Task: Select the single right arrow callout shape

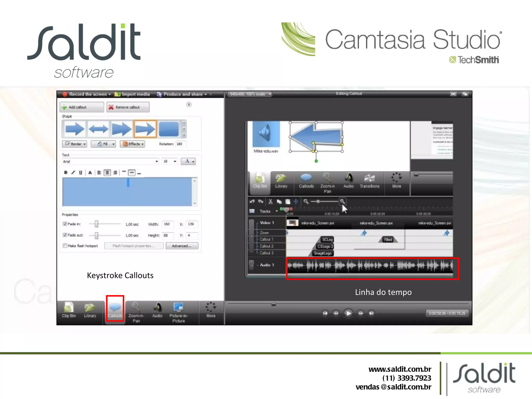Action: click(x=75, y=129)
